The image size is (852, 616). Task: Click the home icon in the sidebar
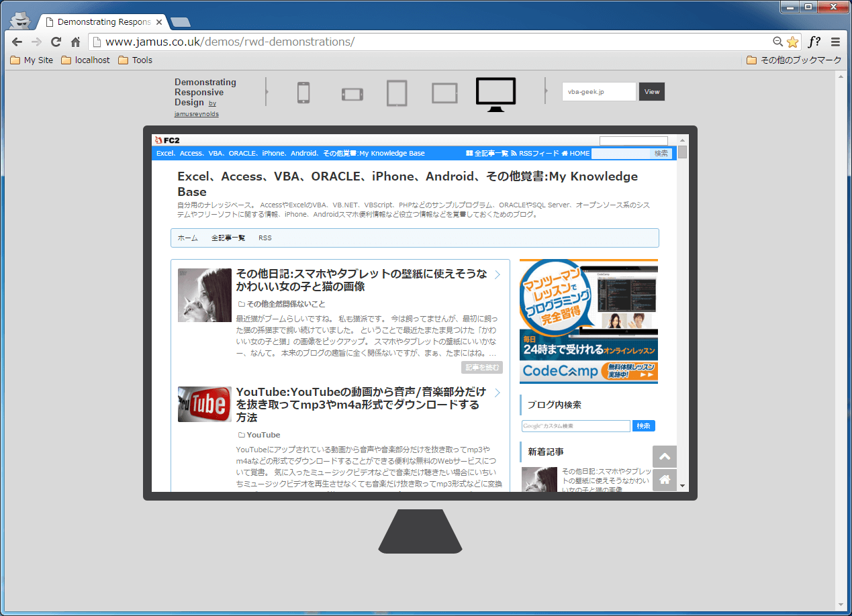point(664,480)
